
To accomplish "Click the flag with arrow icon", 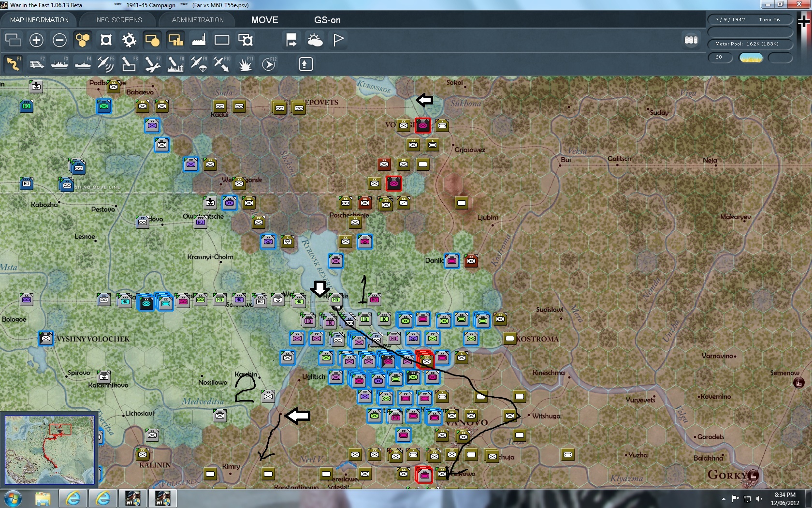I will click(x=291, y=40).
